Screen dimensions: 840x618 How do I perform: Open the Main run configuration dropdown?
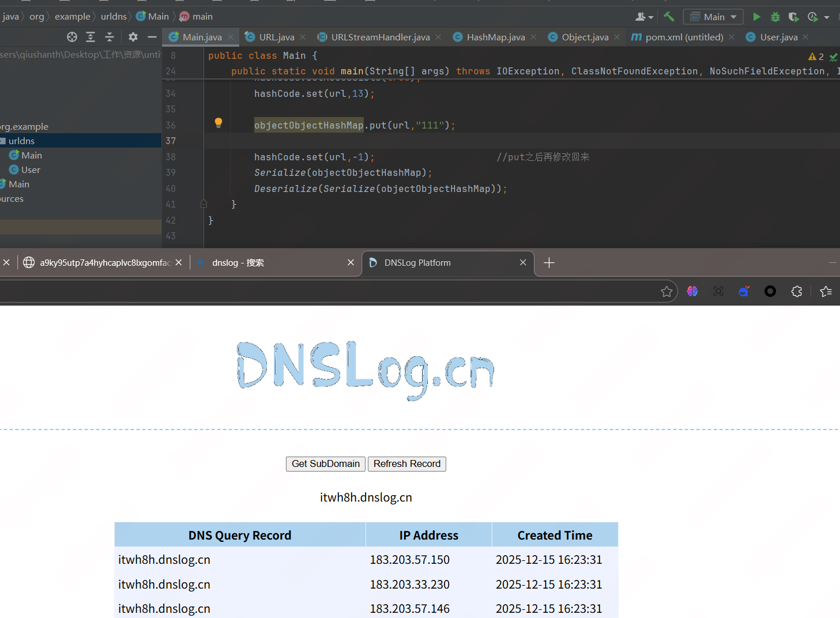(x=713, y=17)
